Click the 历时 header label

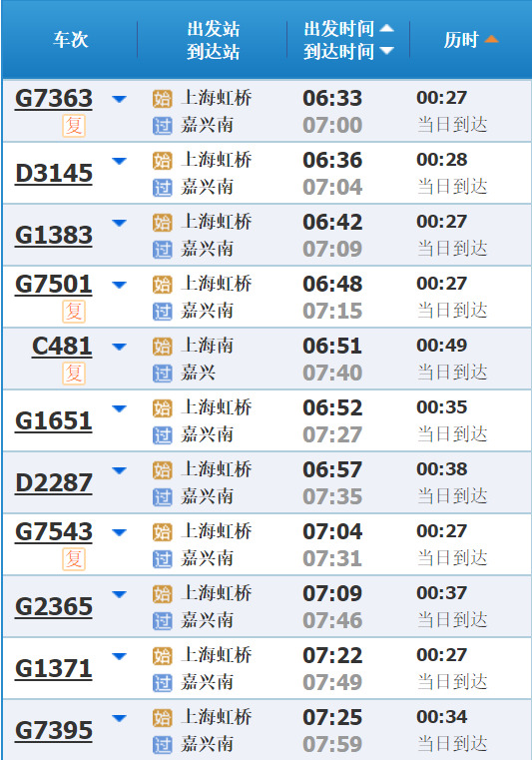click(461, 40)
